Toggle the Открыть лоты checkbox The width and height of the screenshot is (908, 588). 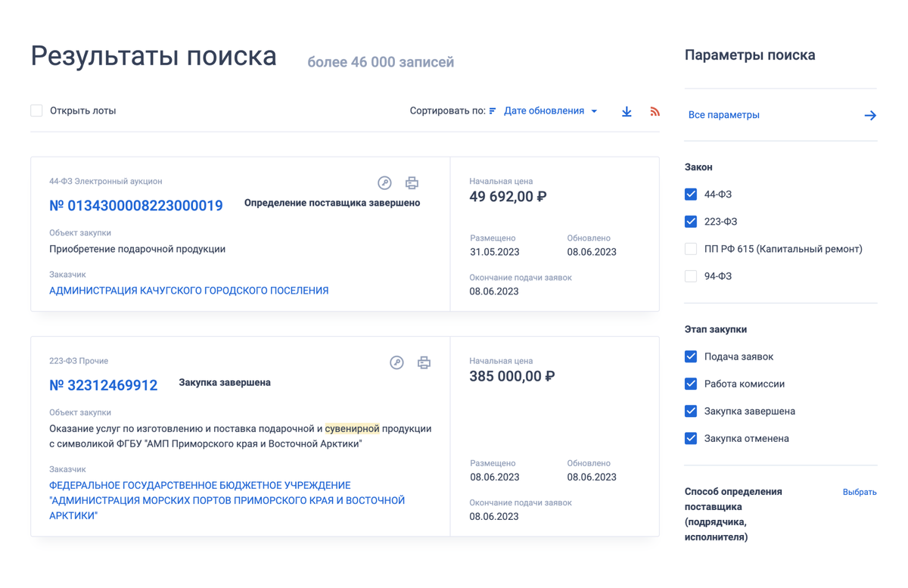tap(36, 110)
